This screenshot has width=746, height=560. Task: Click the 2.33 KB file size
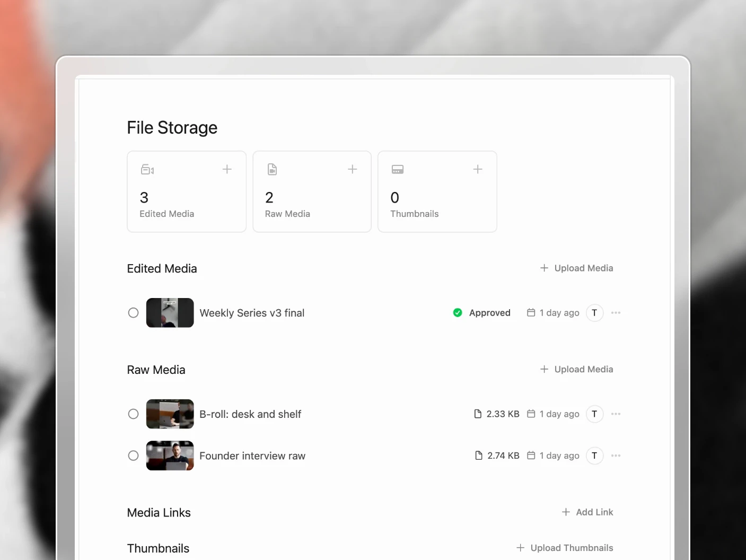(x=503, y=414)
